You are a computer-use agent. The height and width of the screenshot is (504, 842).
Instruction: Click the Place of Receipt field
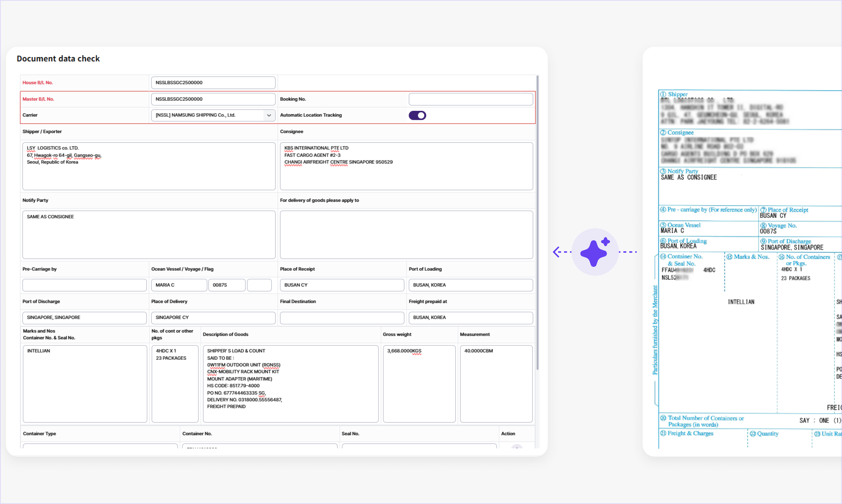pyautogui.click(x=342, y=285)
